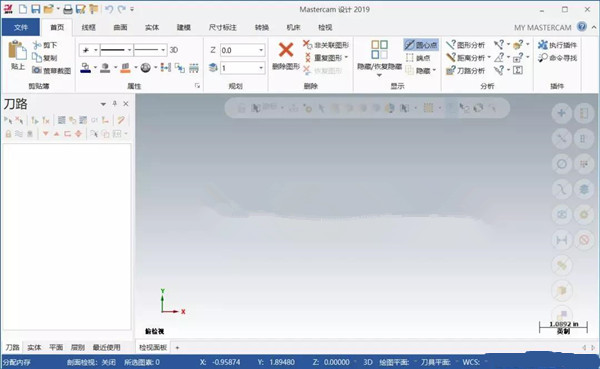Viewport: 600px width, 369px height.
Task: Open the File (文件) tab
Action: click(x=21, y=27)
